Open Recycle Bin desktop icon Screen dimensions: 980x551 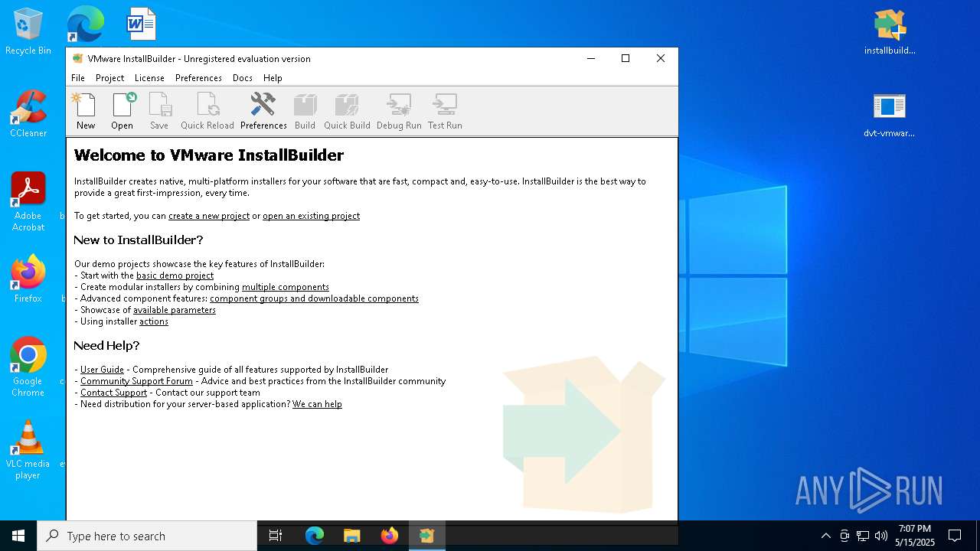tap(28, 31)
